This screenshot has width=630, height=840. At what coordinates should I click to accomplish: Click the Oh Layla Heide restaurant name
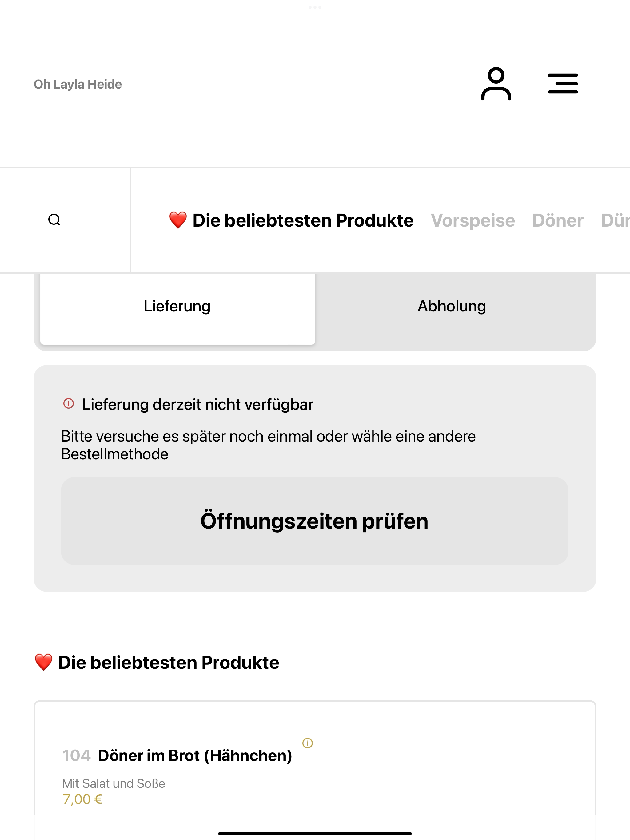coord(78,84)
